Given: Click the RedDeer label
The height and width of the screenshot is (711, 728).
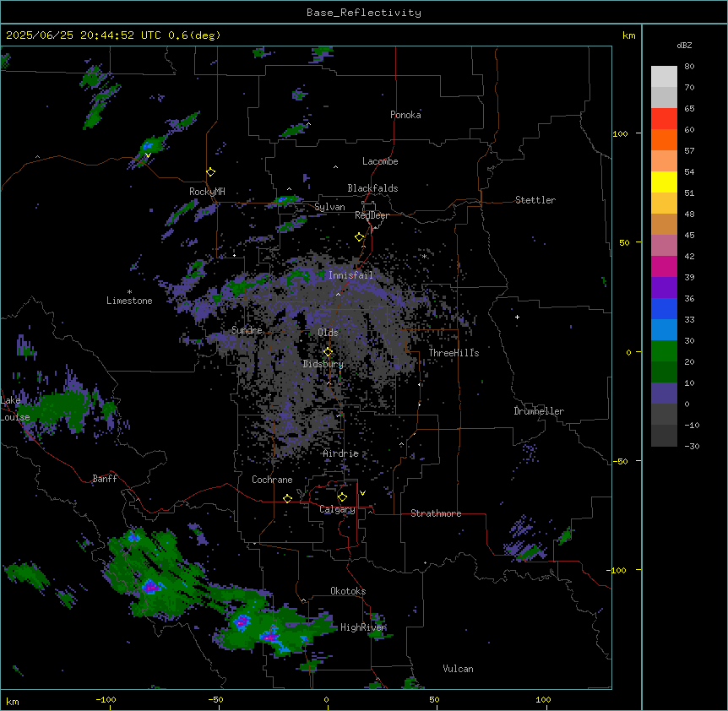Looking at the screenshot, I should pyautogui.click(x=372, y=215).
